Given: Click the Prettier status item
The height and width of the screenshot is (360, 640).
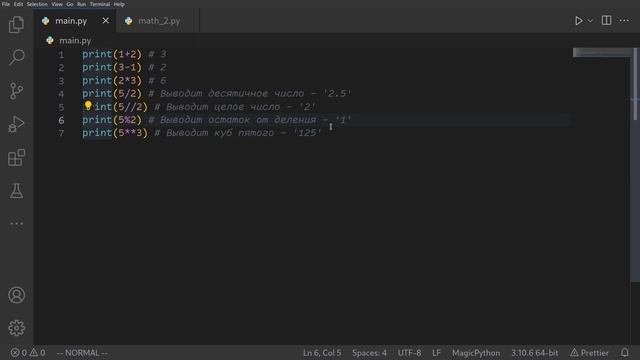Looking at the screenshot, I should [x=589, y=353].
